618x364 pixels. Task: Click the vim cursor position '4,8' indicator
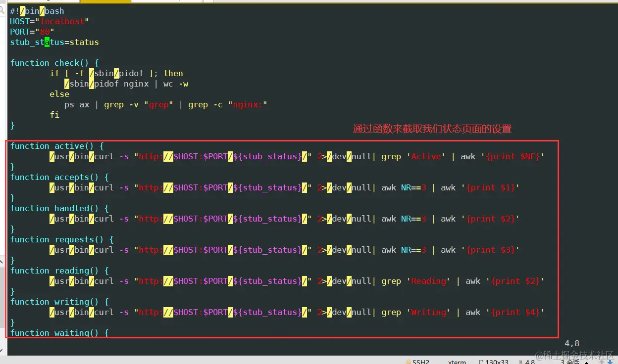[x=572, y=343]
